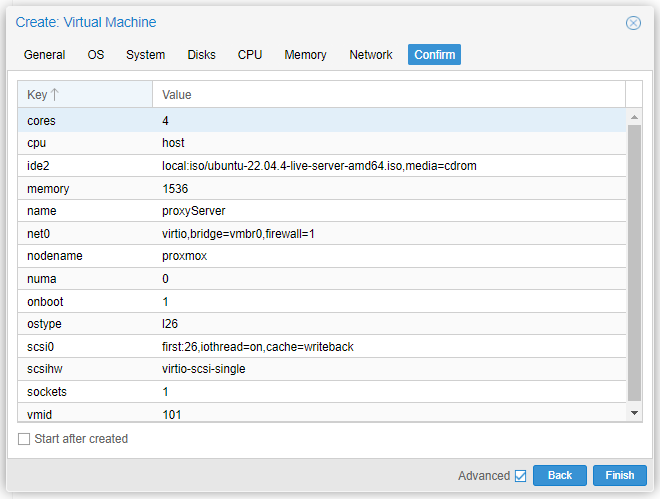This screenshot has width=660, height=499.
Task: Click the ubuntu-22.04.4 ISO value
Action: pyautogui.click(x=319, y=166)
